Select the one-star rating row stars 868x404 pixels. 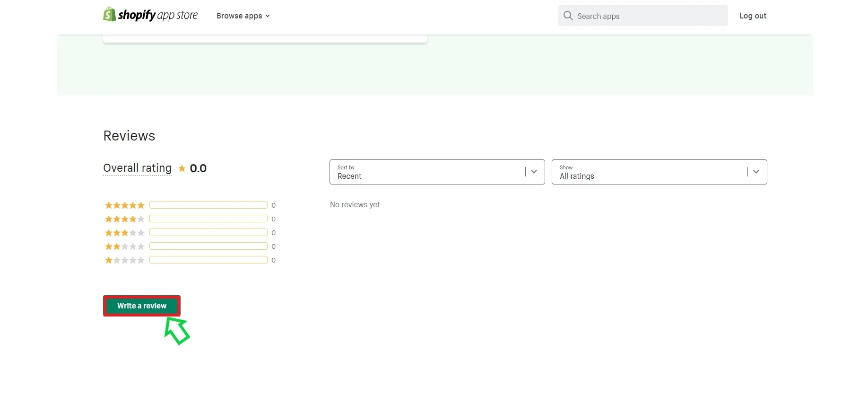[x=124, y=260]
